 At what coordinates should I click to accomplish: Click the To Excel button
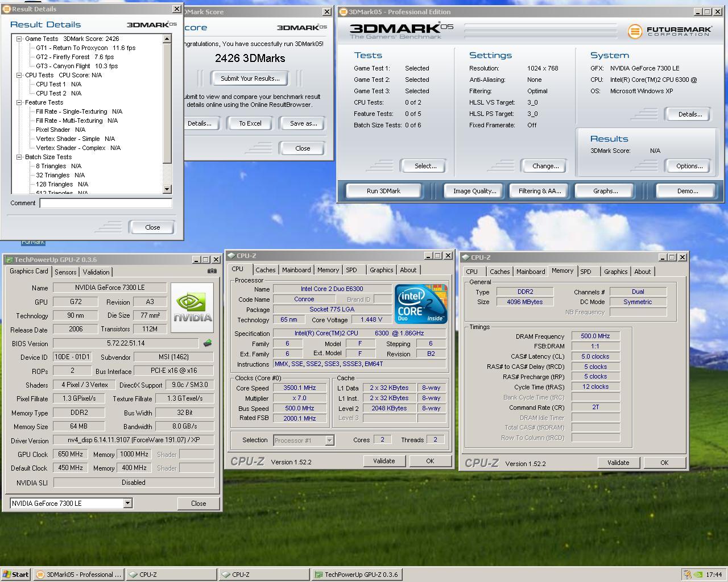point(250,123)
